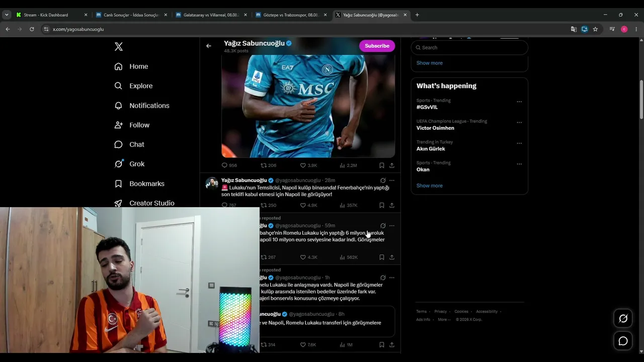Repost the post with 314 reposts
This screenshot has width=644, height=362.
click(268, 345)
